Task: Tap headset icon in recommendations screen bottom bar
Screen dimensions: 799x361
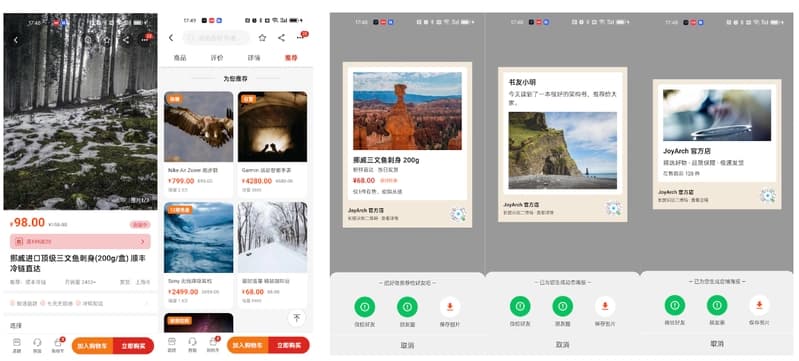Action: pos(192,344)
